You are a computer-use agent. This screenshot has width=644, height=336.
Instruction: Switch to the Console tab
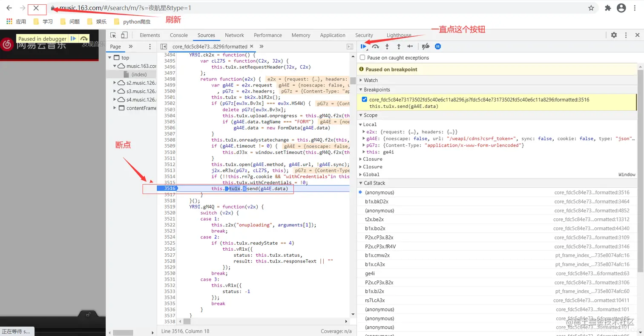[179, 35]
